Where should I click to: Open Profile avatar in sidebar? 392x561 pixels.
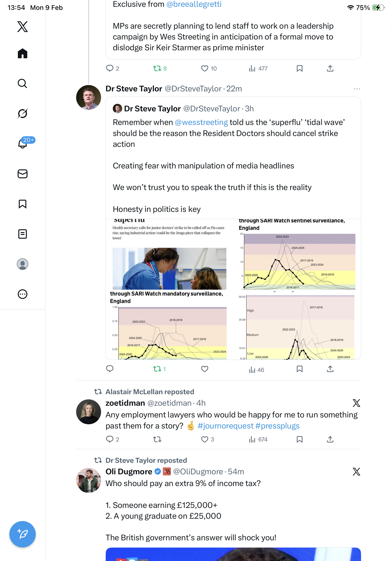tap(23, 264)
